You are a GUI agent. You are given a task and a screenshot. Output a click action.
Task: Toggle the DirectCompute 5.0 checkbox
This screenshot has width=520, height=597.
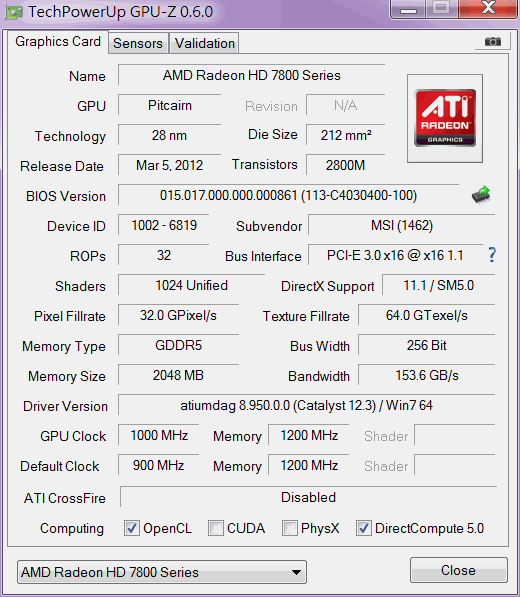(364, 528)
